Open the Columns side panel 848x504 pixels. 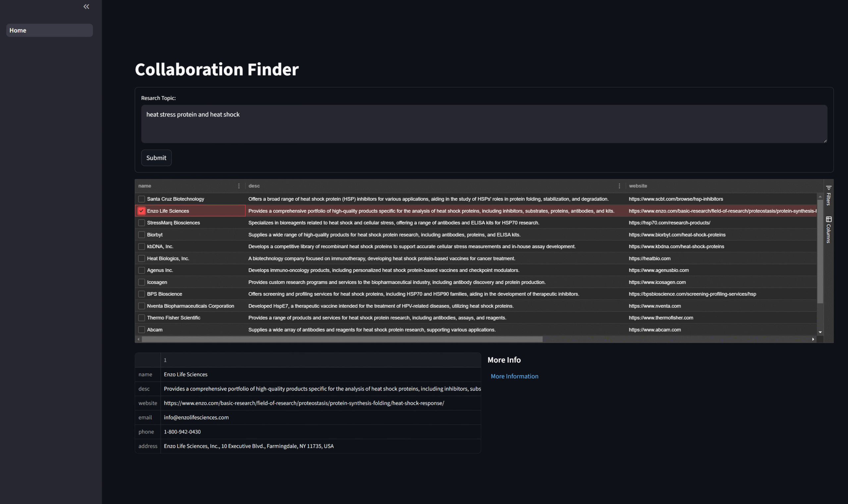point(829,230)
